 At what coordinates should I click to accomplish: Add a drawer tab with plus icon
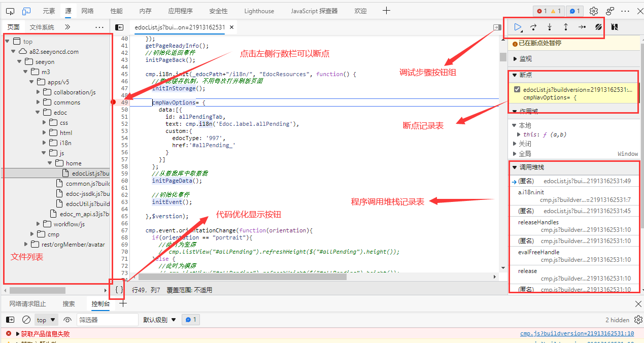tap(123, 303)
